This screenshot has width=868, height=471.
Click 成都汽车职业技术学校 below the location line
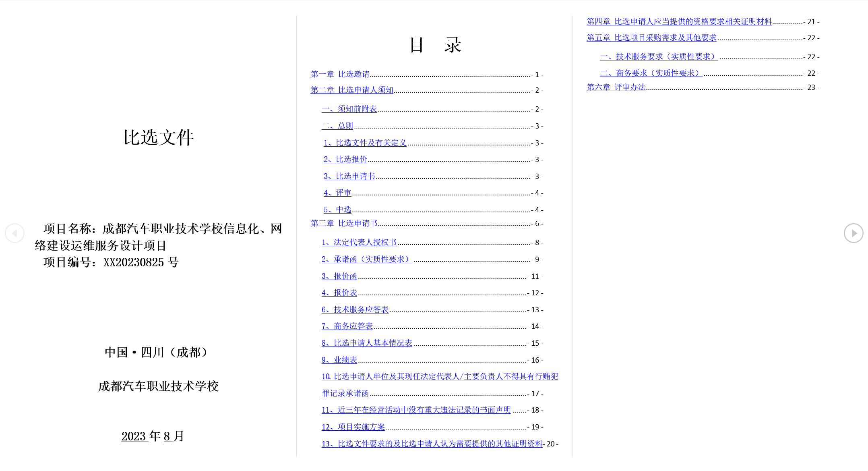(x=158, y=386)
